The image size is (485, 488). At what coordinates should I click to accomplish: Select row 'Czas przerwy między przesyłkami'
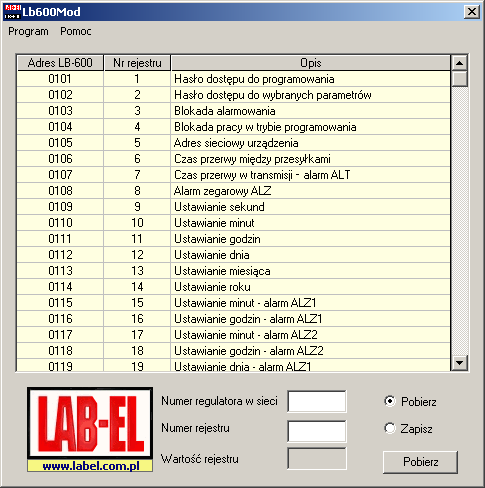pos(233,159)
